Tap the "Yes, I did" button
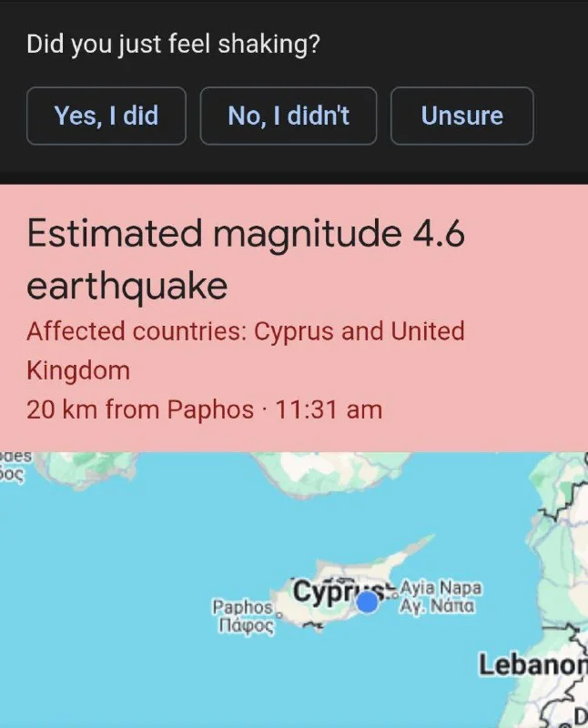Image resolution: width=588 pixels, height=728 pixels. click(x=106, y=116)
